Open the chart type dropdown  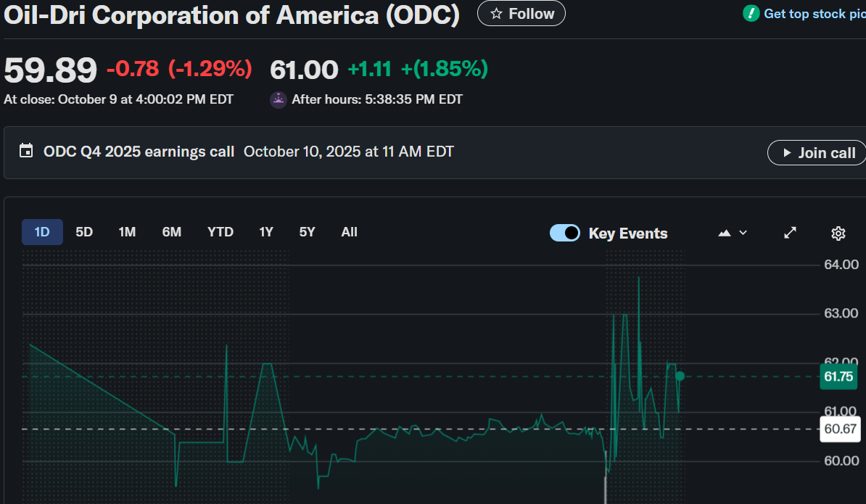[x=732, y=233]
